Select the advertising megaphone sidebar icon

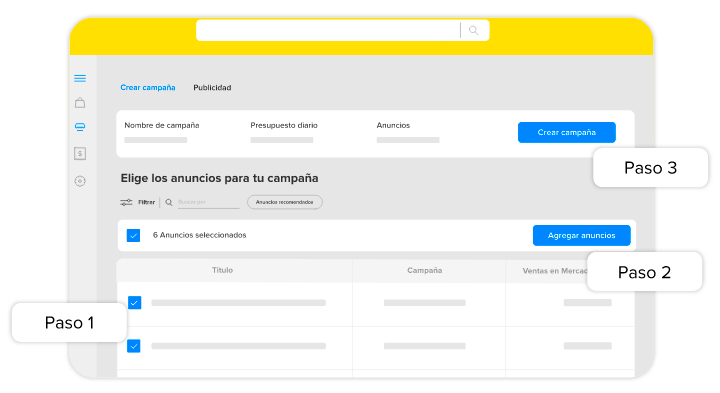click(x=80, y=127)
